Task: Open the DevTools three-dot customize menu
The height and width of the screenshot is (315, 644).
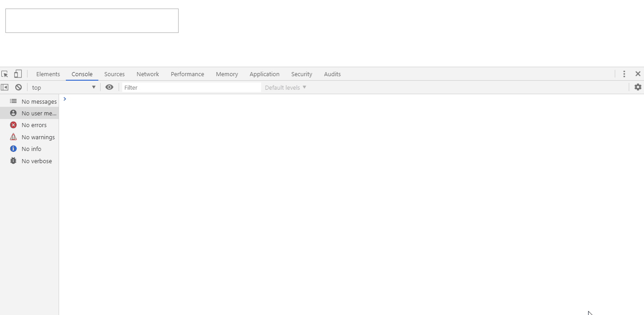Action: [624, 74]
